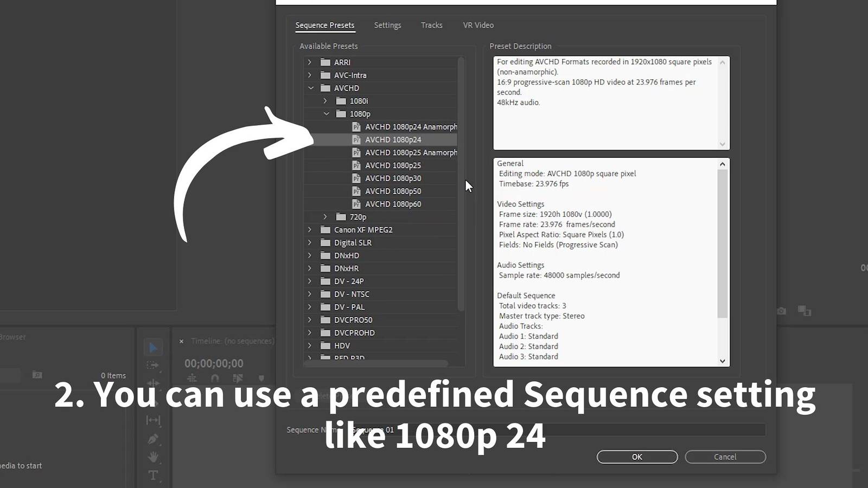Select the Type tool in toolbar
Image resolution: width=868 pixels, height=488 pixels.
153,476
